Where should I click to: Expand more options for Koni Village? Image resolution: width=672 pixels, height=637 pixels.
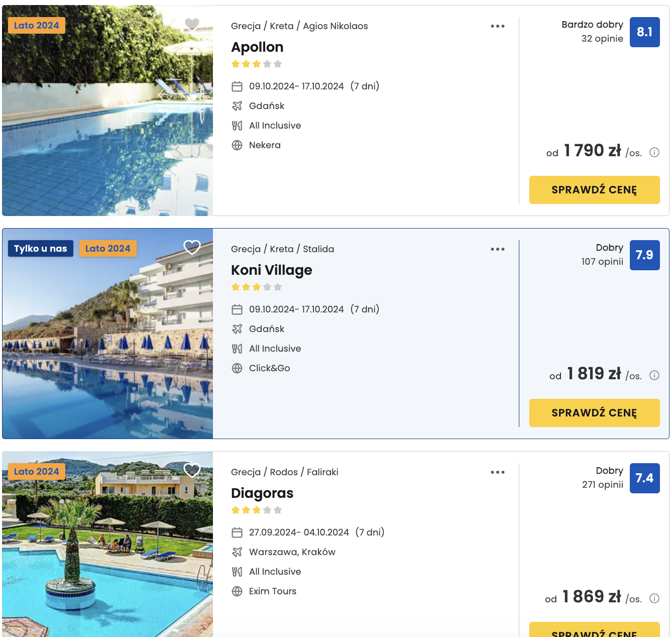tap(498, 249)
